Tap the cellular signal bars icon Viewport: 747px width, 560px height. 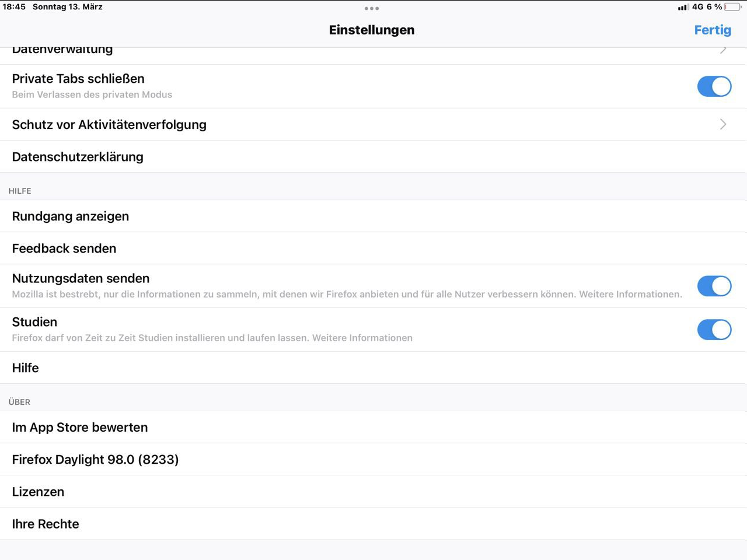point(683,7)
